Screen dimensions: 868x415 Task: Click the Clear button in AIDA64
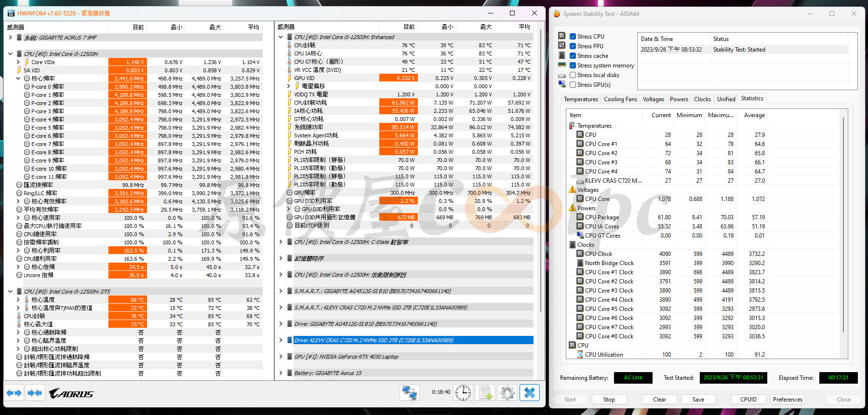coord(659,400)
